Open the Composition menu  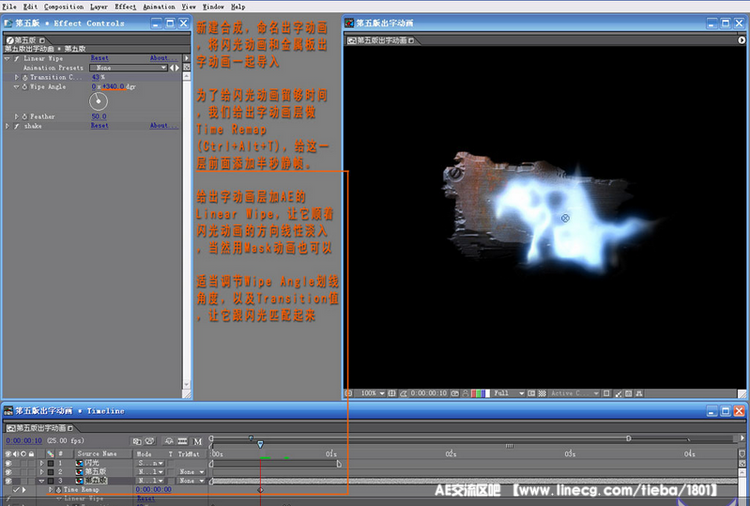pos(64,7)
